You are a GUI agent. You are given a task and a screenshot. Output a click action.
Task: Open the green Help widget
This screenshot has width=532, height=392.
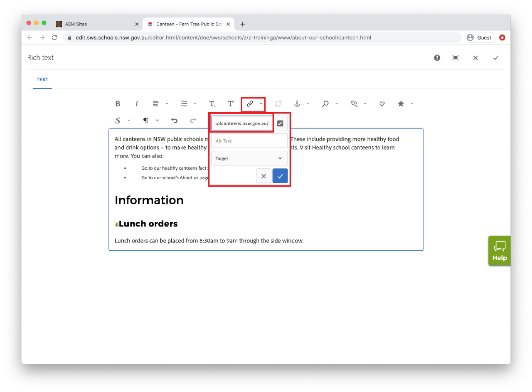click(x=499, y=251)
